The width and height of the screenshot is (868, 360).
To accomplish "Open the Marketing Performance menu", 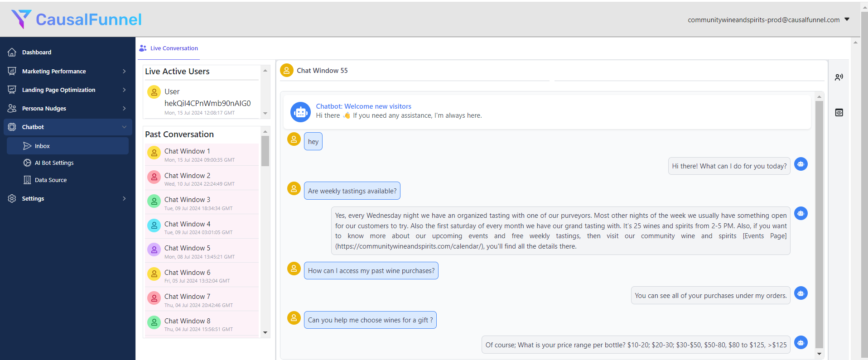I will coord(68,71).
